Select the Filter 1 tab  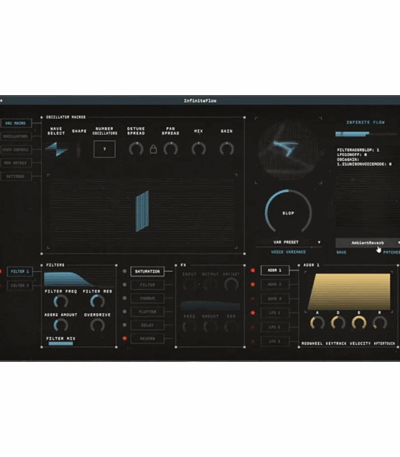[x=20, y=271]
